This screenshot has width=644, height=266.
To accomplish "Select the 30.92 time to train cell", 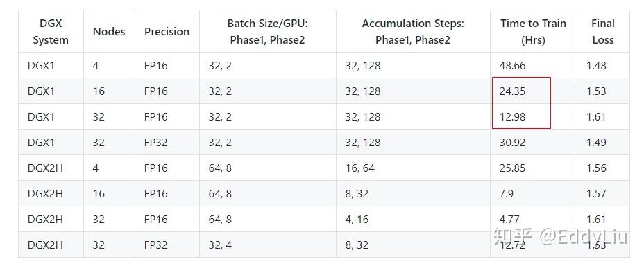I will (513, 142).
